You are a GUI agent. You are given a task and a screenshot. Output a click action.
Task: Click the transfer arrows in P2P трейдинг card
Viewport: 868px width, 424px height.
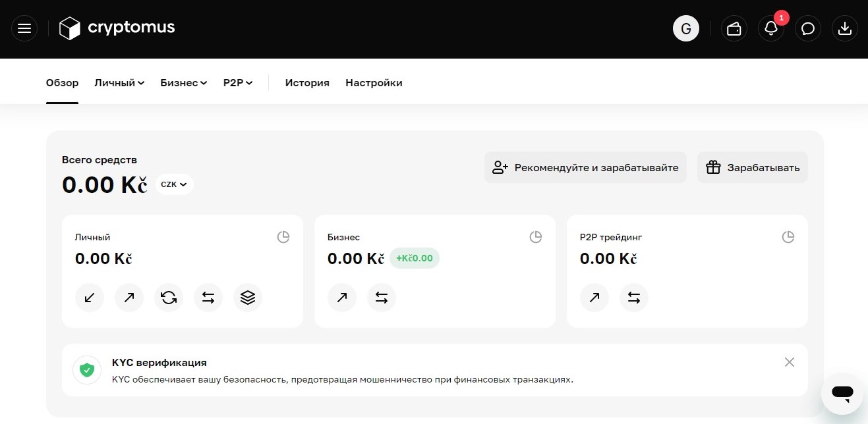[634, 298]
